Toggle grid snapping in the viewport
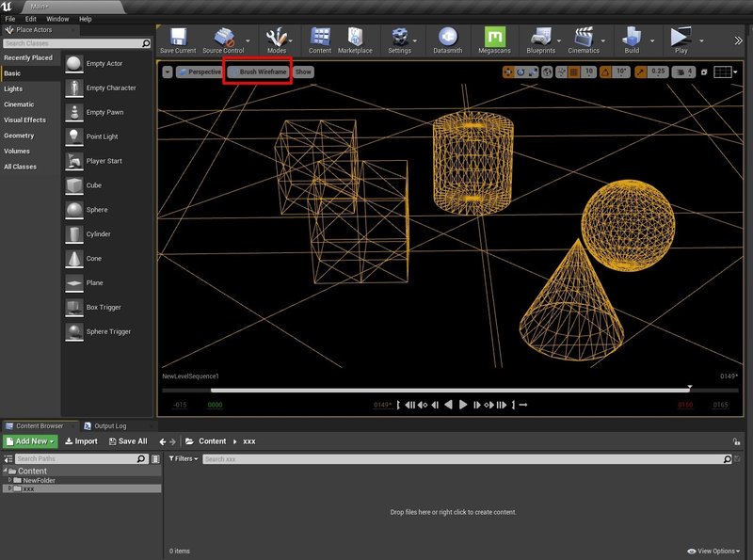 tap(572, 71)
